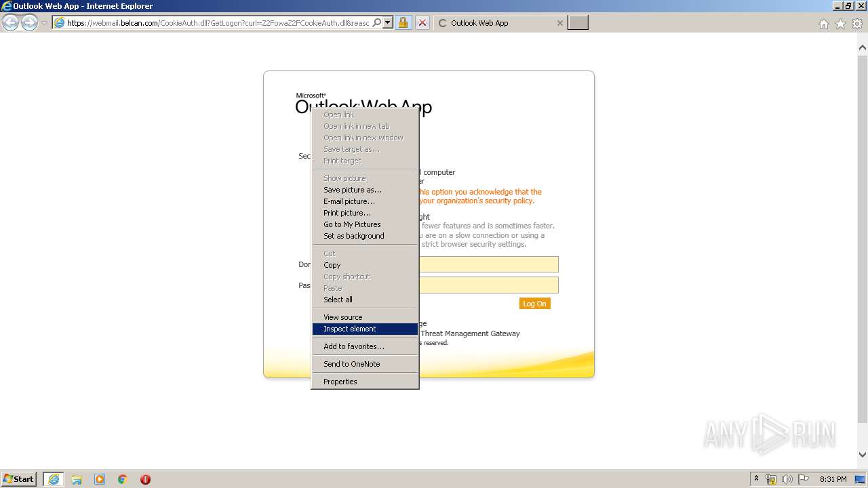Viewport: 868px width, 488px height.
Task: Select Go to My Pictures
Action: pos(365,224)
